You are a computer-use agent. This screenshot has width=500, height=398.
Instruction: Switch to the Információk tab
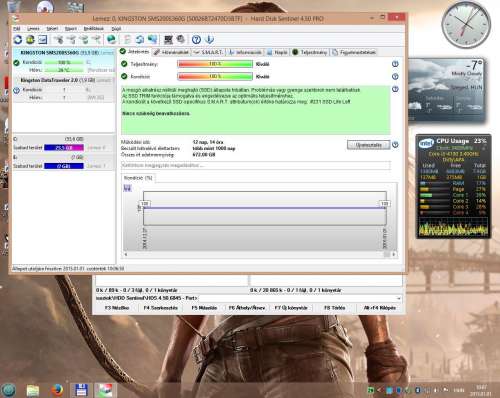245,52
